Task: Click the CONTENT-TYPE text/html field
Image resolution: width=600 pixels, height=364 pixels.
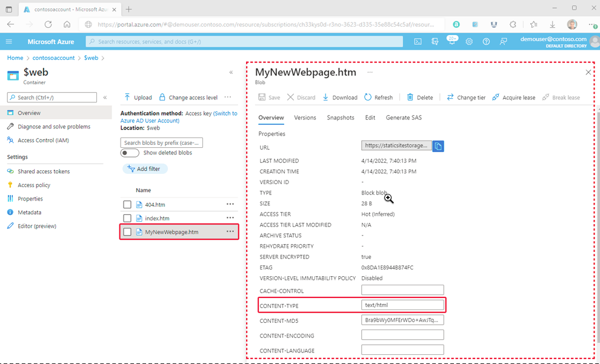Action: tap(402, 305)
